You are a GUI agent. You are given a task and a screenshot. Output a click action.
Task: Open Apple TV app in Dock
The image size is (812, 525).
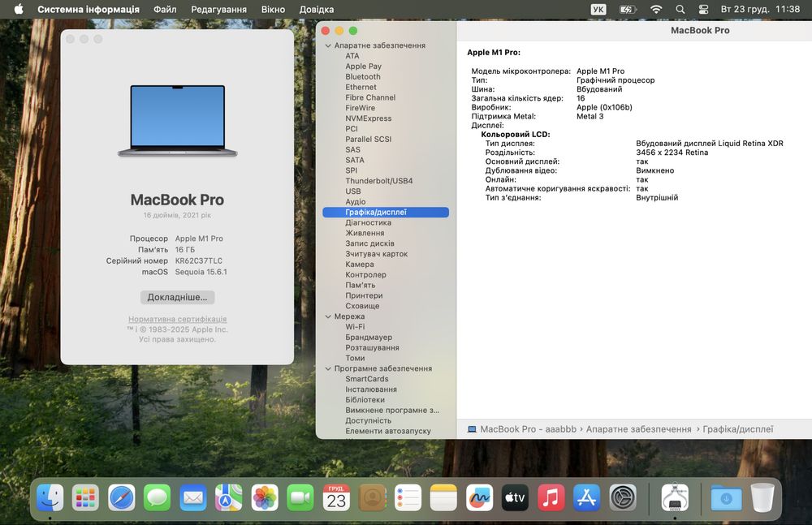coord(516,498)
